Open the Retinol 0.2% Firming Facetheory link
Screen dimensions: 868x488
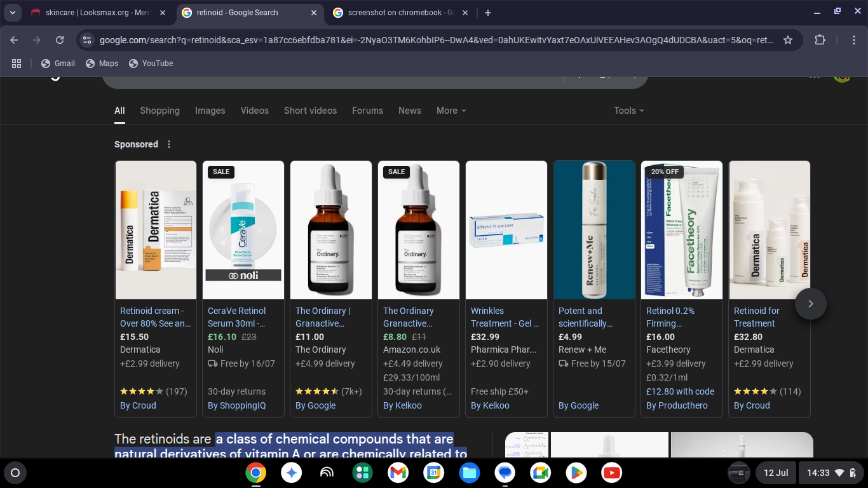point(670,317)
